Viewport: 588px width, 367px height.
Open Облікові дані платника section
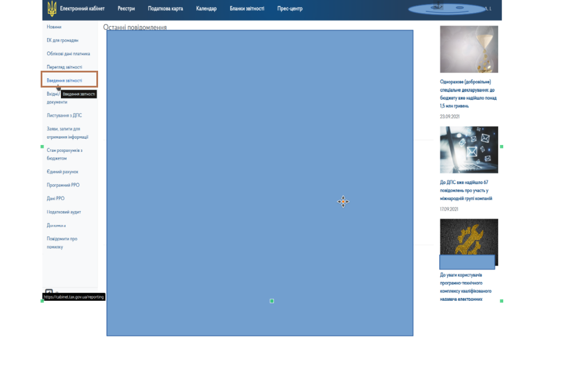point(68,54)
